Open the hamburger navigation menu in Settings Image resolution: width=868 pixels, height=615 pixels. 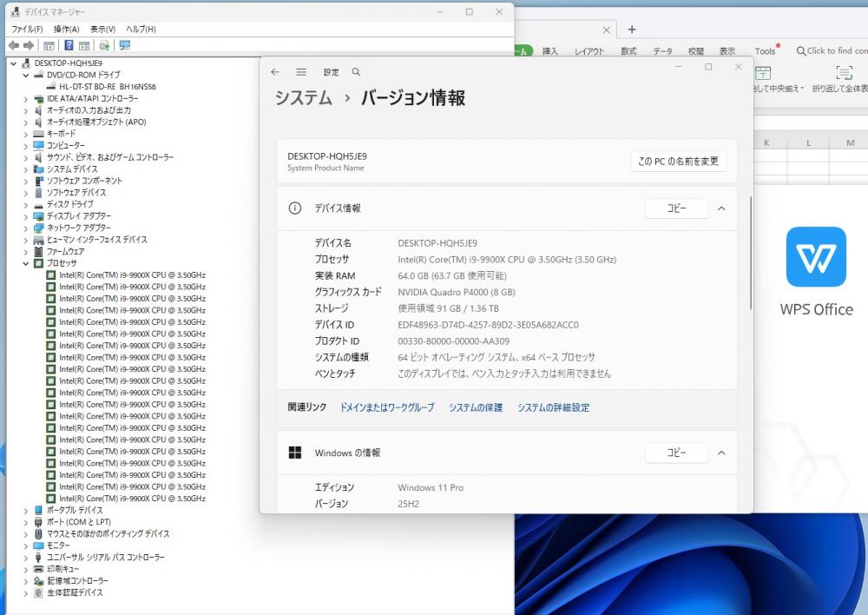(301, 72)
